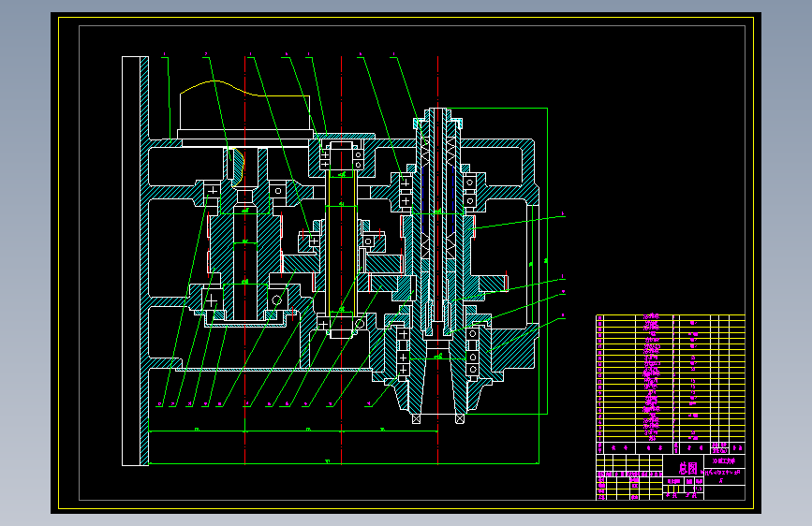The image size is (812, 526).
Task: Select the red spindle centerline on the right
Action: click(438, 260)
